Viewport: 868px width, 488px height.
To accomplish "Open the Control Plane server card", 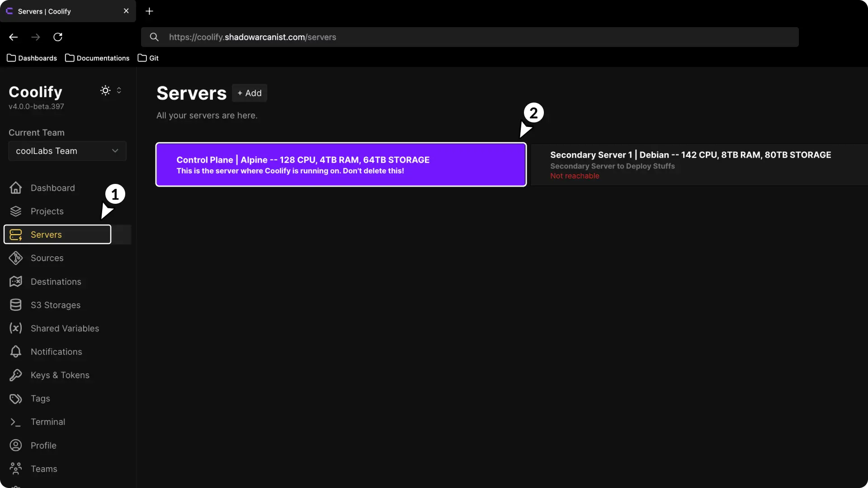I will tap(341, 164).
